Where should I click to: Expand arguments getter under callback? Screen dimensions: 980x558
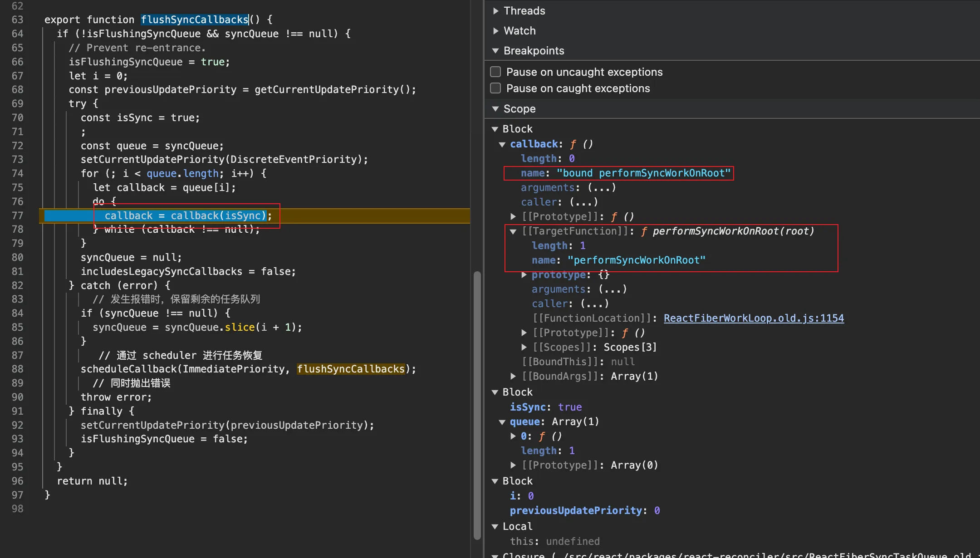pyautogui.click(x=602, y=188)
